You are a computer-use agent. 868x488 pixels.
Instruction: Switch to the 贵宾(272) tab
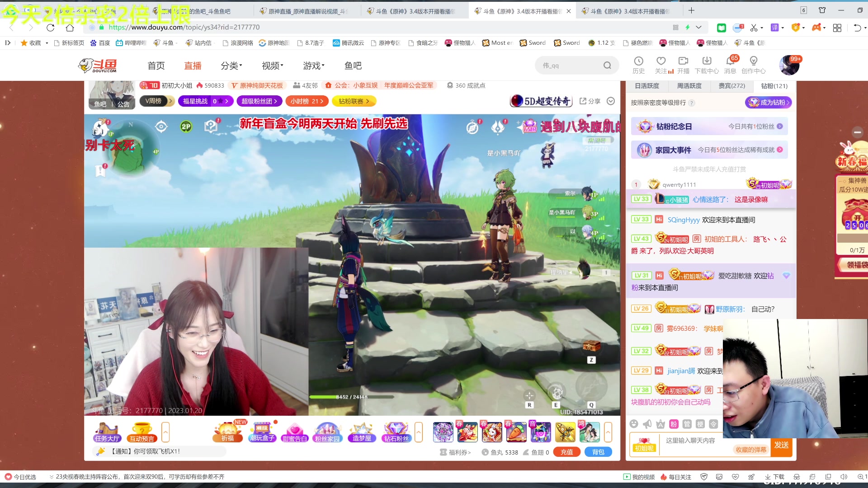(732, 86)
